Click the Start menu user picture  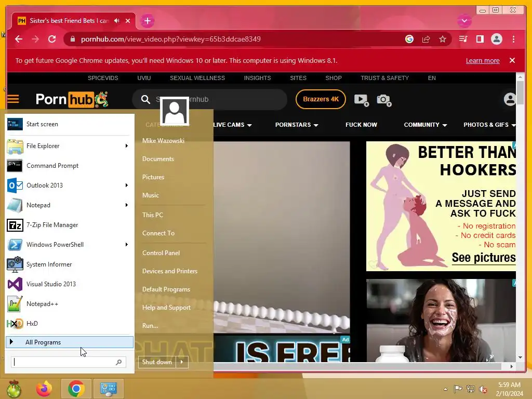tap(175, 111)
